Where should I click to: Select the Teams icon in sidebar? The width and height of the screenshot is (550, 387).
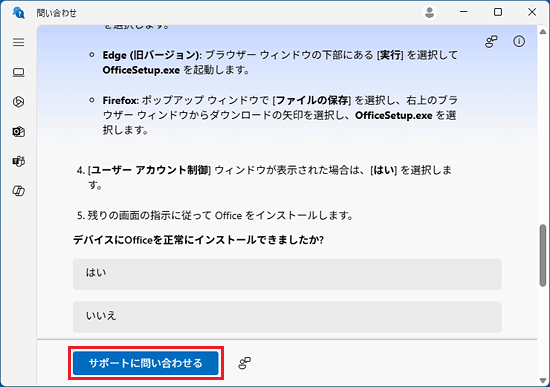(x=19, y=161)
